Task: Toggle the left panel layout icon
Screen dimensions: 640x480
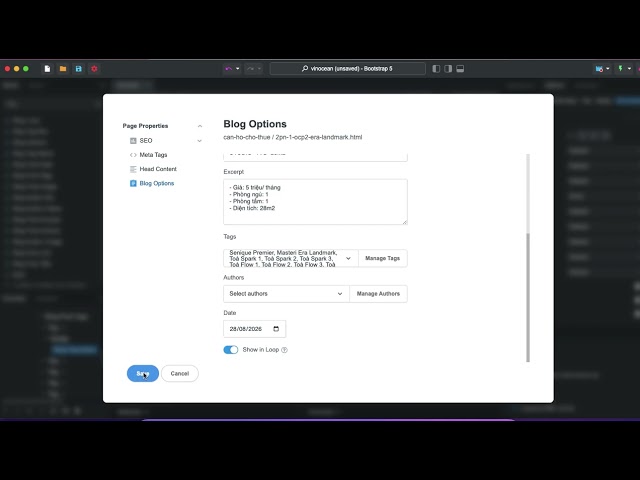Action: [x=436, y=69]
